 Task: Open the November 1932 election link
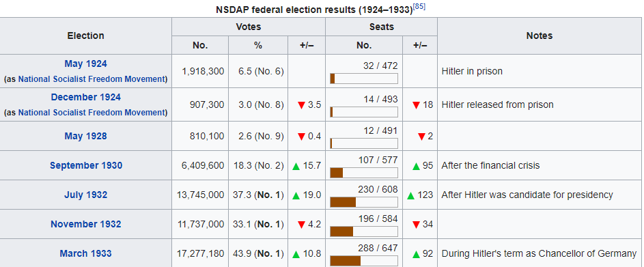[x=86, y=224]
